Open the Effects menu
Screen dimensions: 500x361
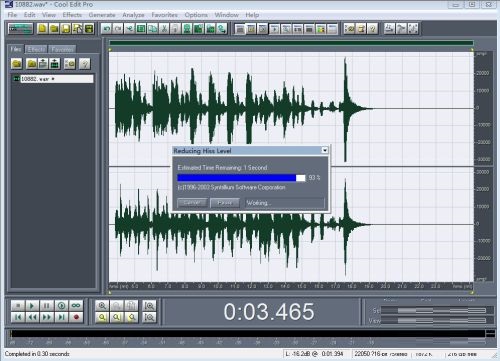(x=72, y=15)
